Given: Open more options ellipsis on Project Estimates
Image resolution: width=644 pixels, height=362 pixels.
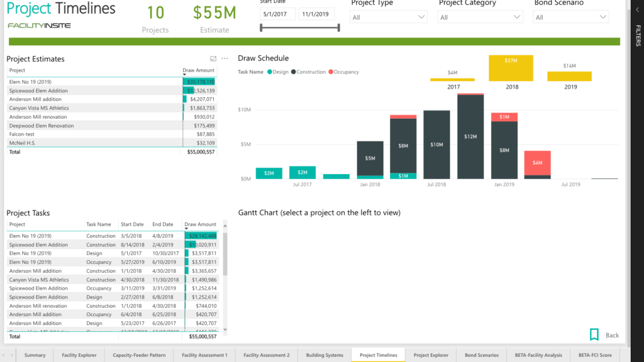Looking at the screenshot, I should click(x=225, y=58).
